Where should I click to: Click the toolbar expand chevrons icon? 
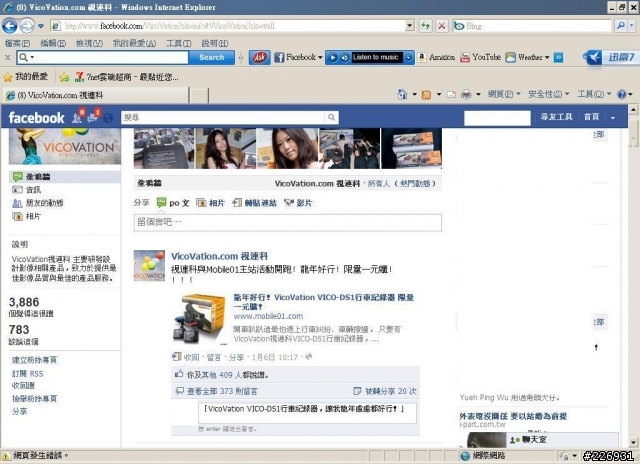click(558, 58)
